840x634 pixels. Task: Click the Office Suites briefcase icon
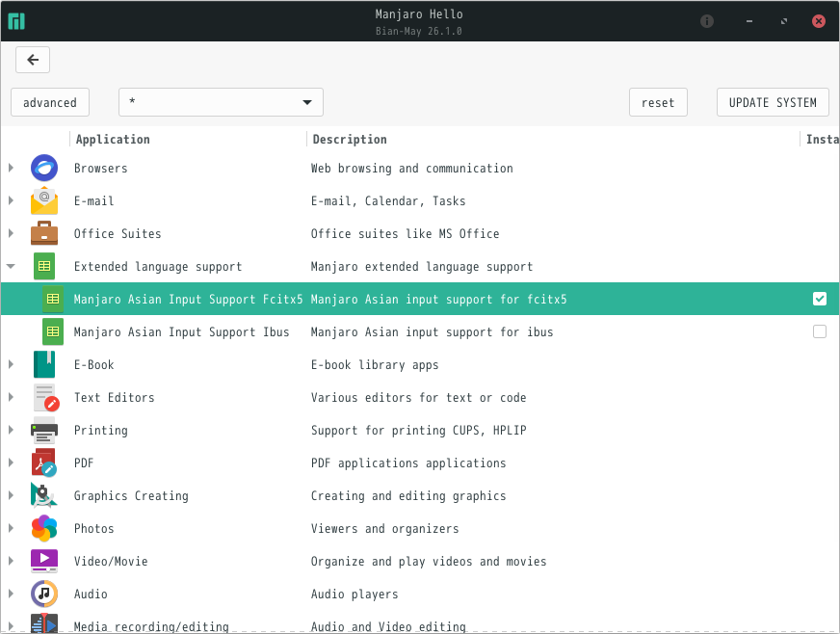pyautogui.click(x=44, y=233)
